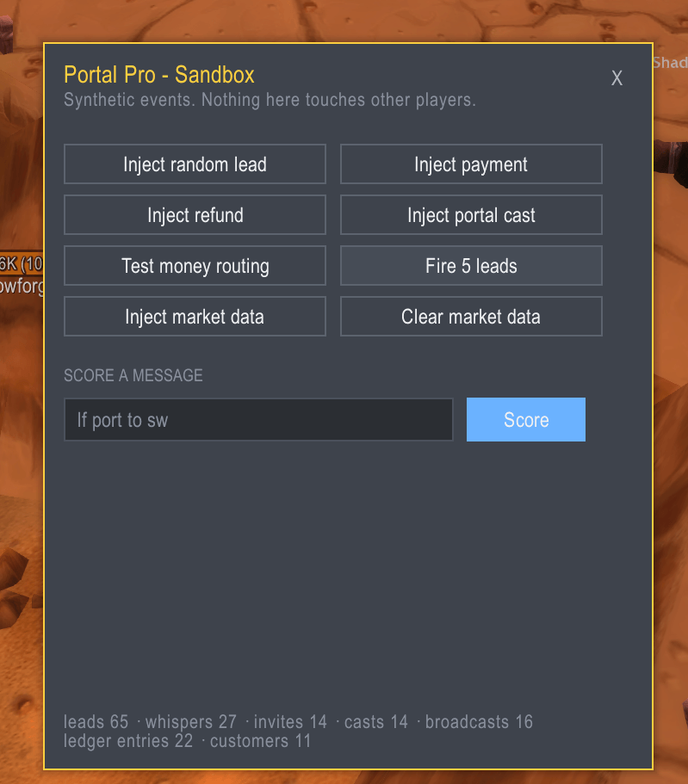
Task: Click the whispers 27 stat
Action: click(191, 722)
